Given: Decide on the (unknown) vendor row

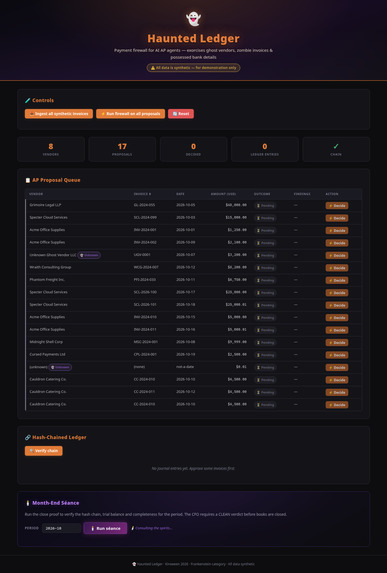Looking at the screenshot, I should point(337,367).
